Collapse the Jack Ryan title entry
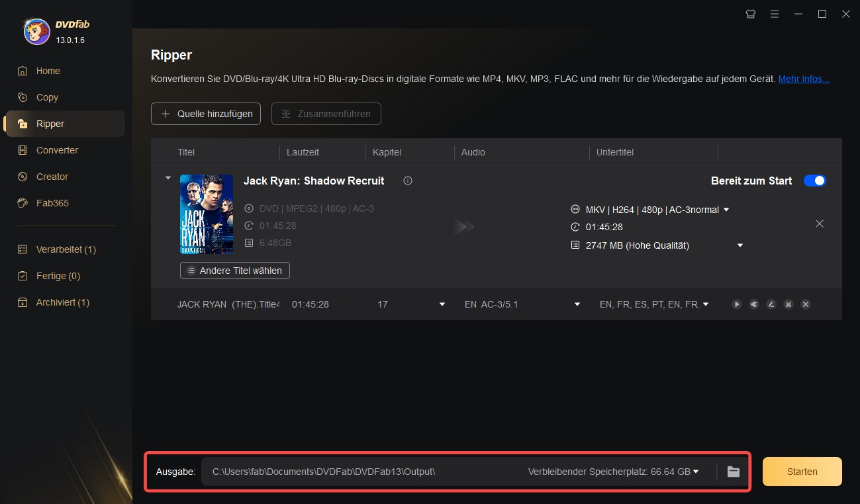Image resolution: width=860 pixels, height=504 pixels. [x=167, y=178]
